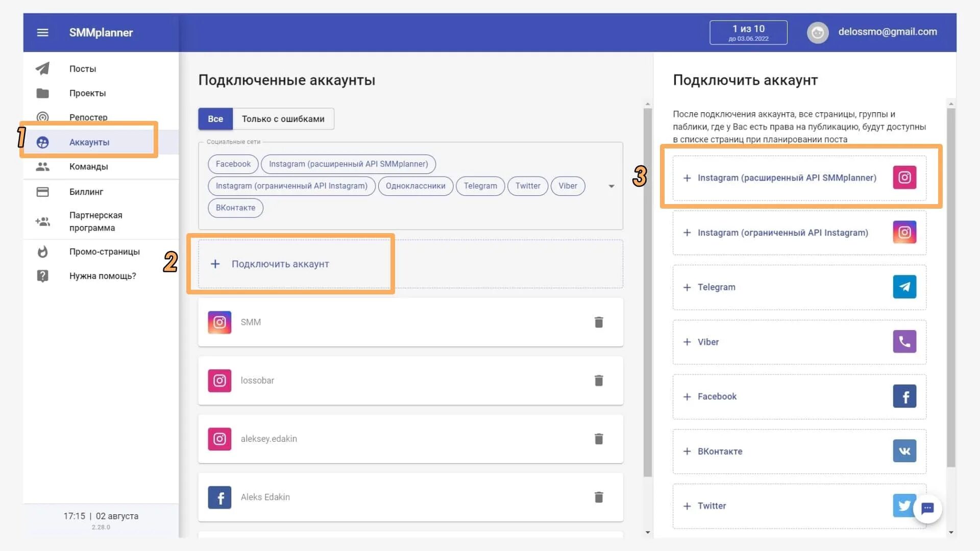Image resolution: width=980 pixels, height=551 pixels.
Task: Toggle the Viber filter chip
Action: tap(568, 186)
